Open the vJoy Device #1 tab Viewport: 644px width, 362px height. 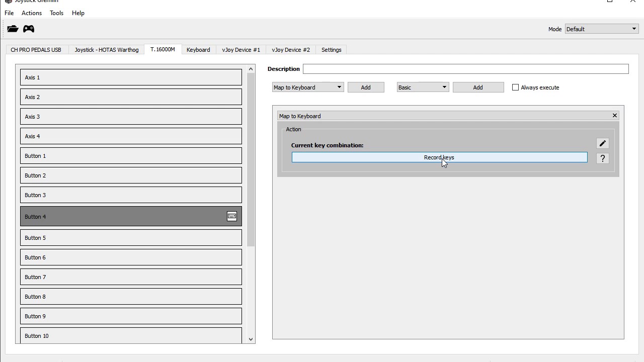(241, 50)
